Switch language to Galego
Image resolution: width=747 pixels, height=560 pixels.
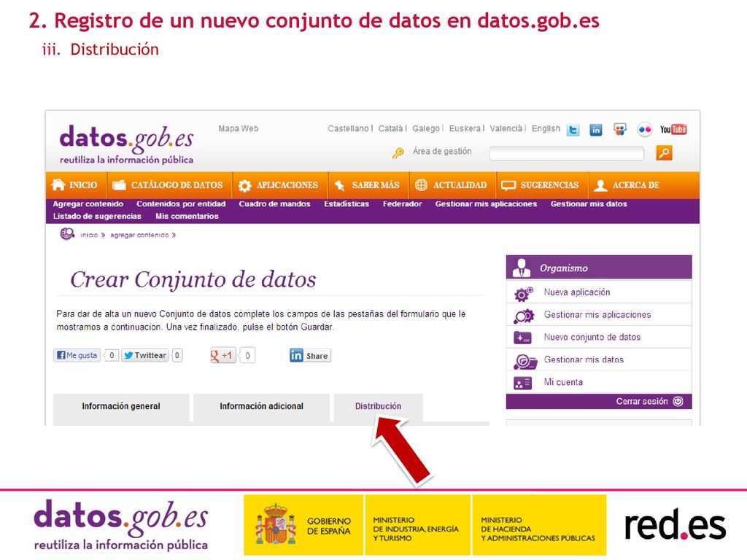pos(426,128)
